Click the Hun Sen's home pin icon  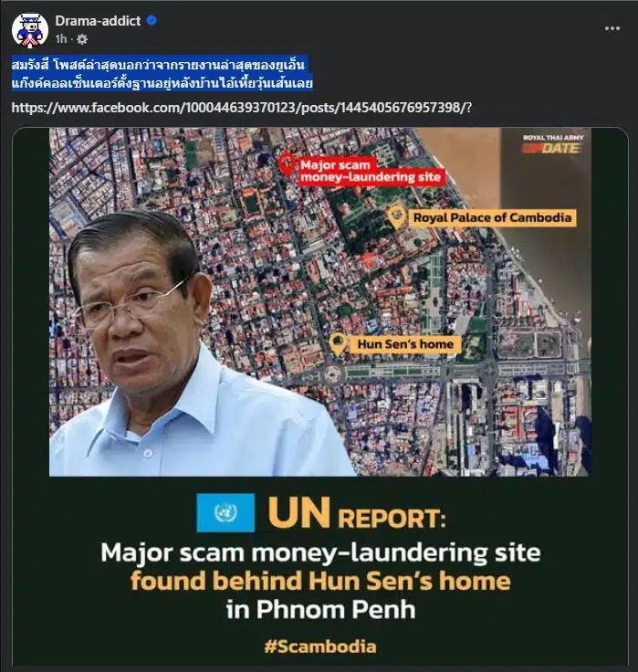point(338,344)
